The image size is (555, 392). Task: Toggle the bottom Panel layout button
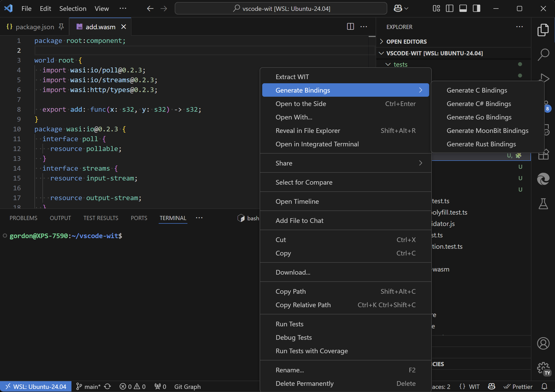tap(463, 9)
